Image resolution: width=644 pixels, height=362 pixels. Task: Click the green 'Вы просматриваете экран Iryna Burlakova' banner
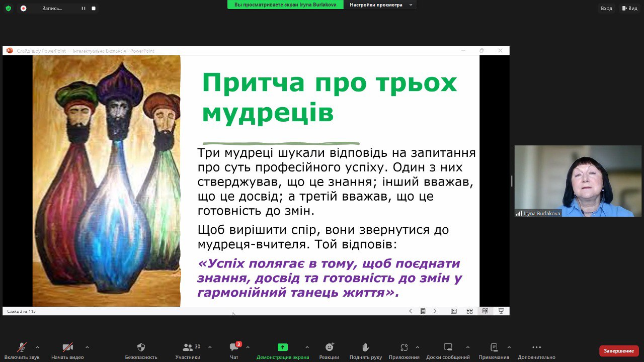pos(285,5)
